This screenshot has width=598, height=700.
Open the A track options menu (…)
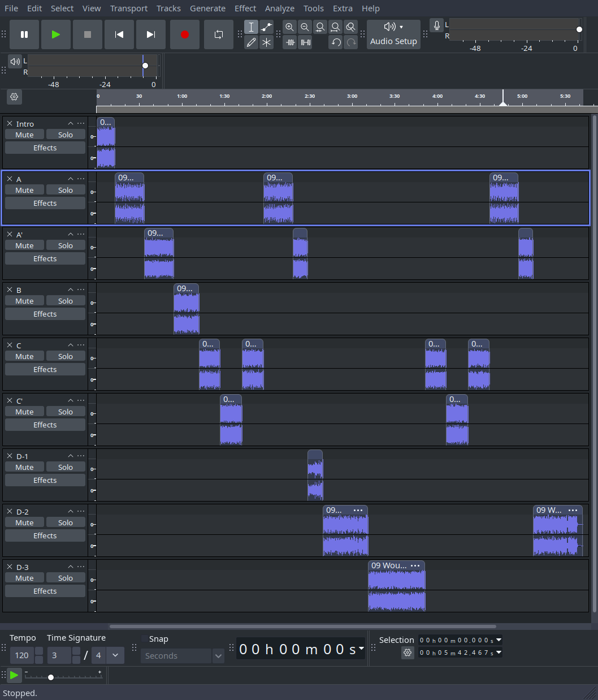[x=81, y=179]
